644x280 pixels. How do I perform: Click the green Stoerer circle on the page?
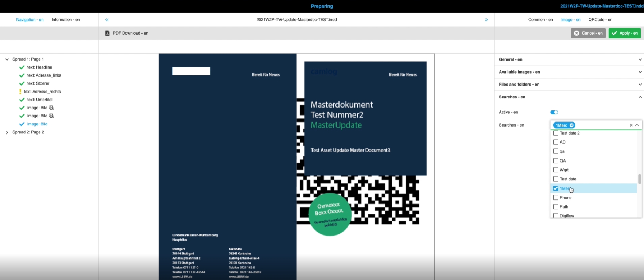point(330,214)
